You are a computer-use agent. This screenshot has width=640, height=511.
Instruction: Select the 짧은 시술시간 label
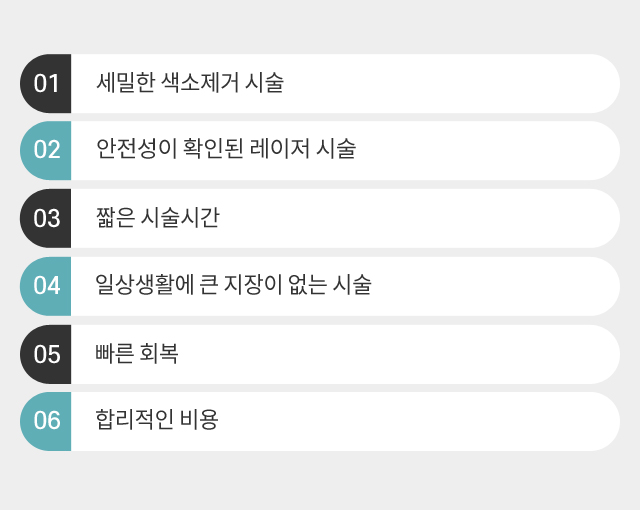tap(158, 217)
